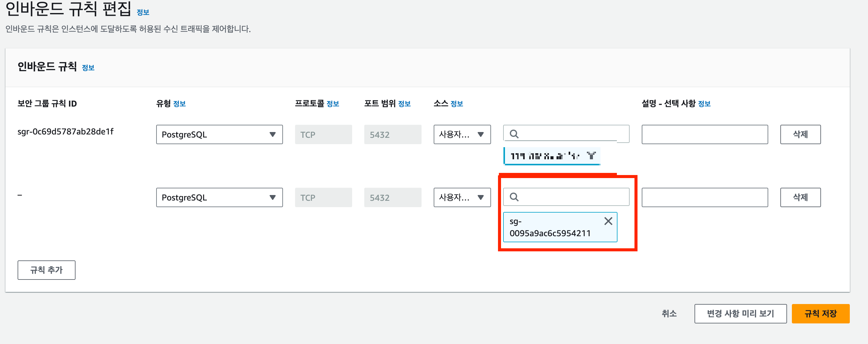Open the second rule's PostgreSQL type dropdown
This screenshot has width=868, height=344.
tap(219, 197)
